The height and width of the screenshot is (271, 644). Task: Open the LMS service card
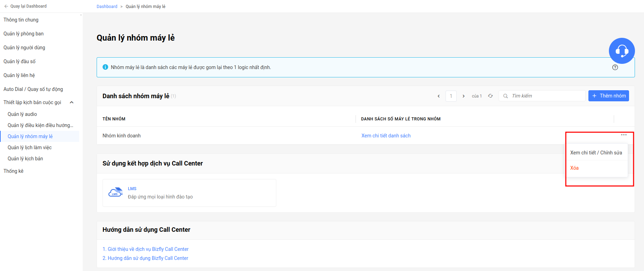pyautogui.click(x=189, y=193)
